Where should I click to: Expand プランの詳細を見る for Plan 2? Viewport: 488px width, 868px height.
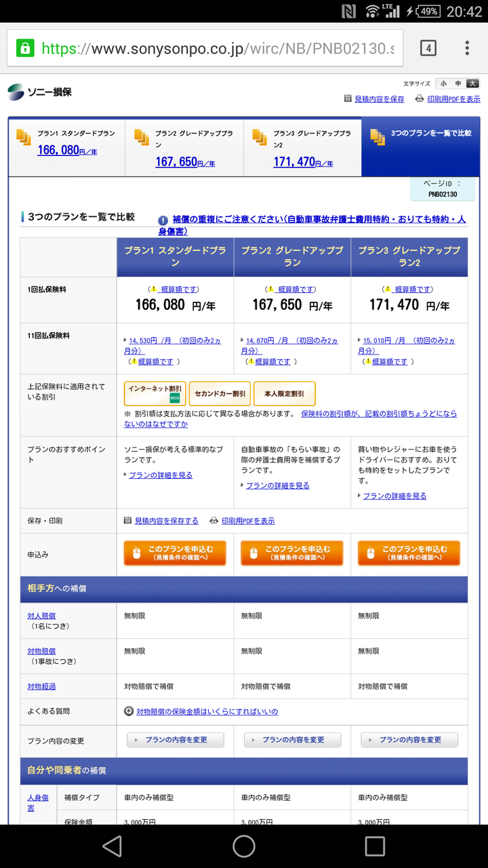pos(278,486)
